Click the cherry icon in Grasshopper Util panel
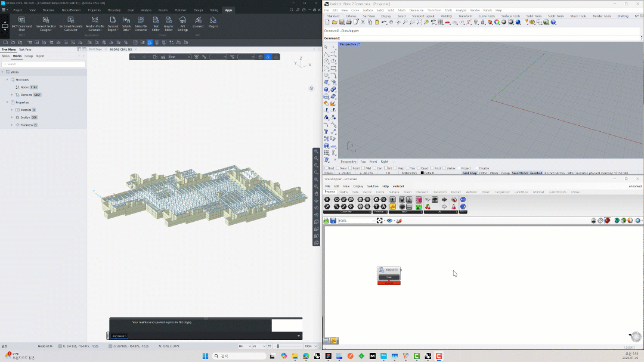644x362 pixels. pos(428,207)
